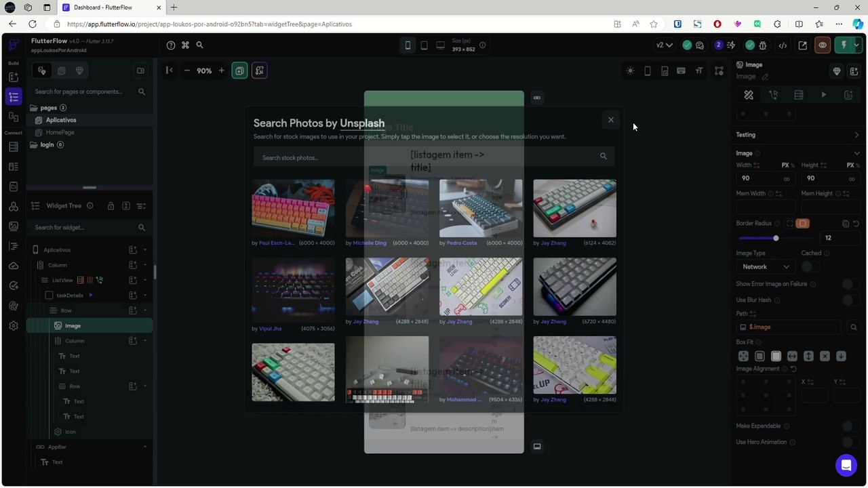Pick the yellow-green keycap photo (4288 × 2848) bottom row
Viewport: 868px width, 488px height.
tap(574, 365)
